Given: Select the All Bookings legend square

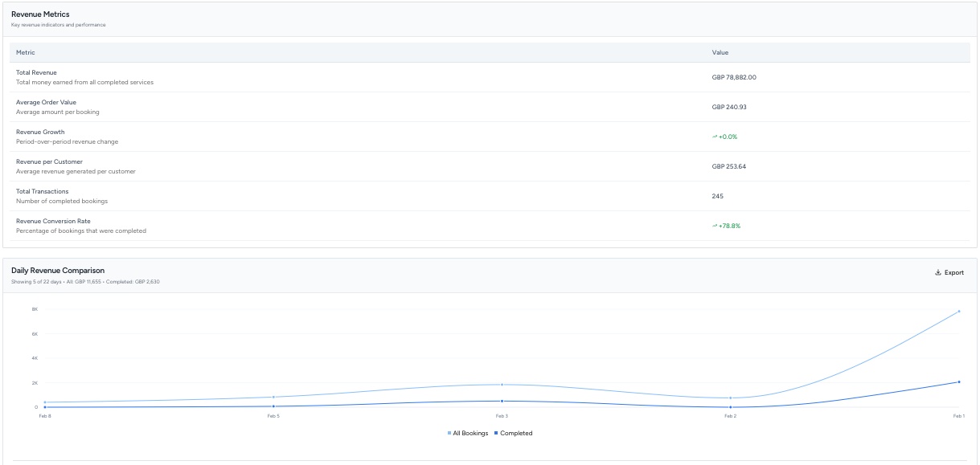Looking at the screenshot, I should [450, 433].
